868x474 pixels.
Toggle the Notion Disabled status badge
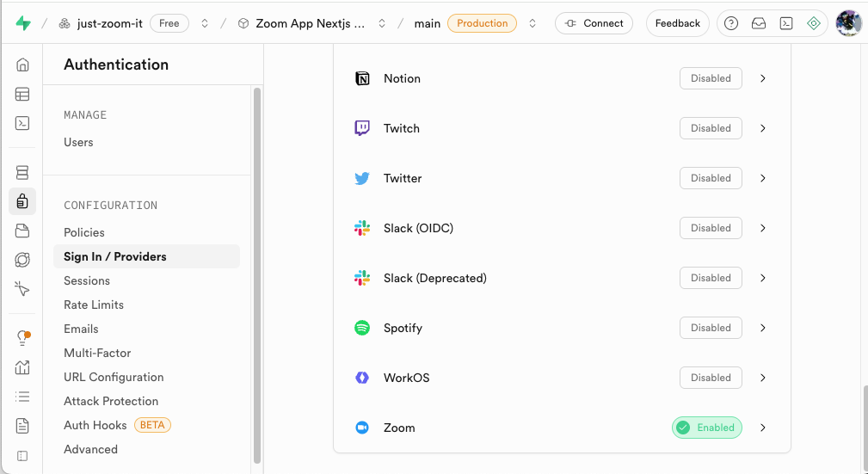711,78
